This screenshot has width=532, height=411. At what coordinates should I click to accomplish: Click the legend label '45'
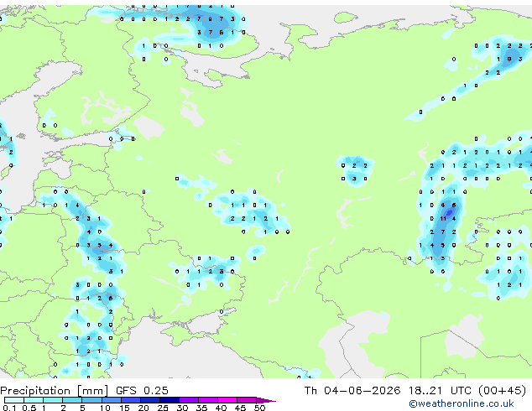pos(240,408)
